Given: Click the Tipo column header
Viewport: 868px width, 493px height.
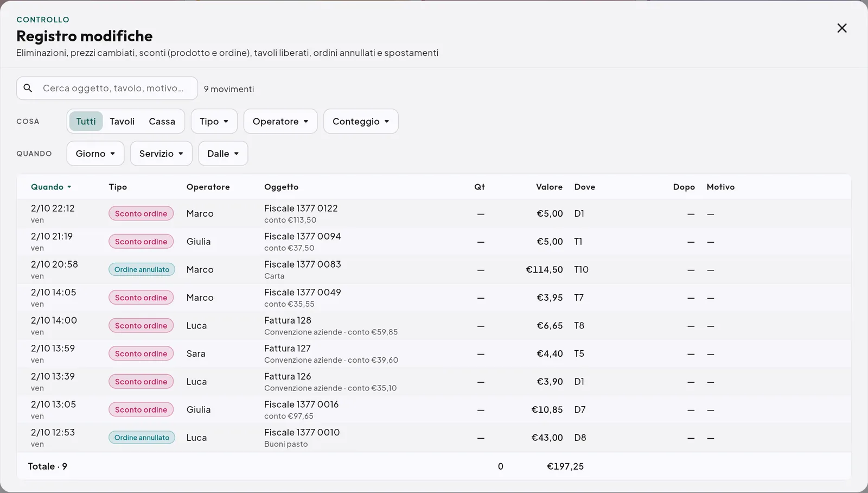Looking at the screenshot, I should click(x=118, y=187).
